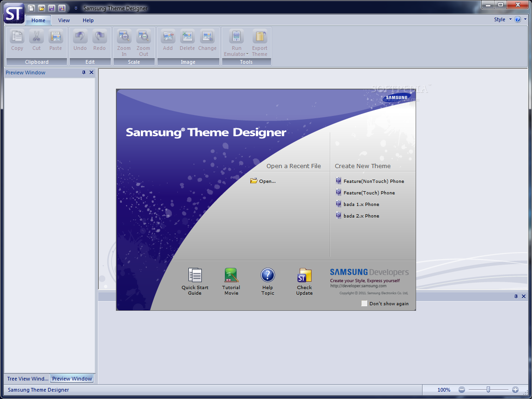Click the Copy ribbon icon
532x399 pixels.
click(x=17, y=36)
